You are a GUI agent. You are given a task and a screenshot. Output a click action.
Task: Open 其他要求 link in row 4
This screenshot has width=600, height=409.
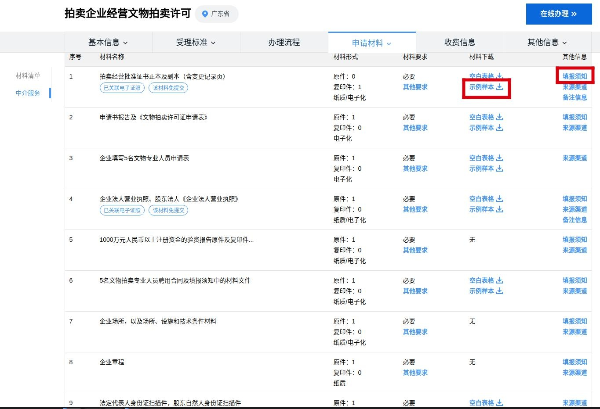[415, 209]
